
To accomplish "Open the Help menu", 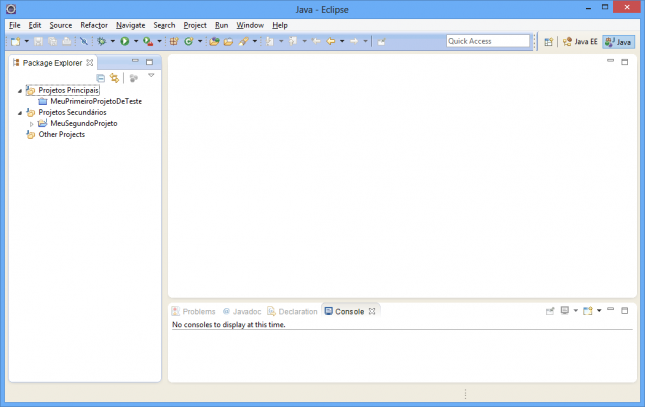I will pyautogui.click(x=280, y=25).
